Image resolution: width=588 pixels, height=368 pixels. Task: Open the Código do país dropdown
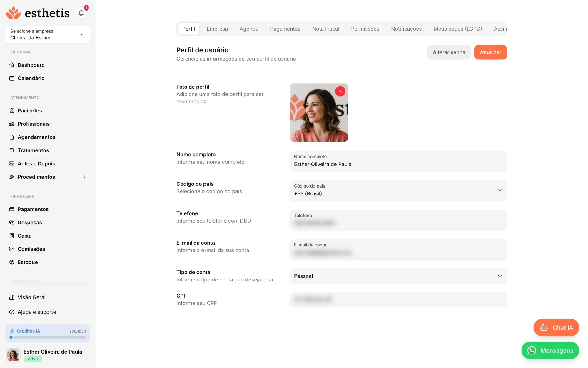[x=398, y=190]
